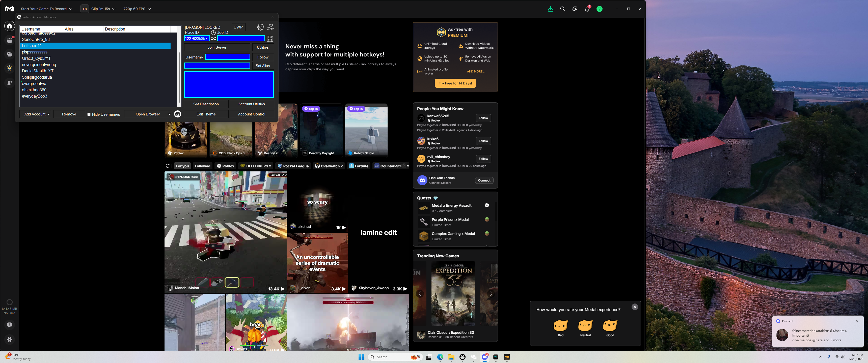868x363 pixels.
Task: Go to next Trending New Games card
Action: 491,294
